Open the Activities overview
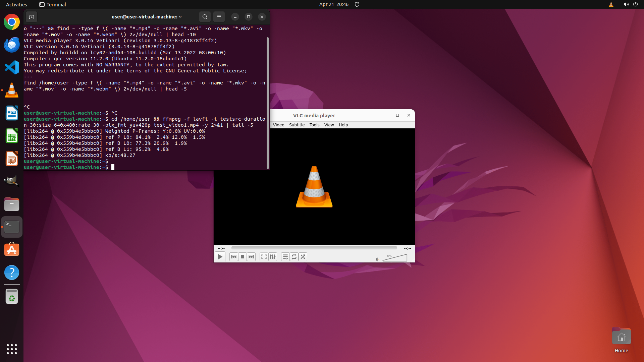 point(16,4)
